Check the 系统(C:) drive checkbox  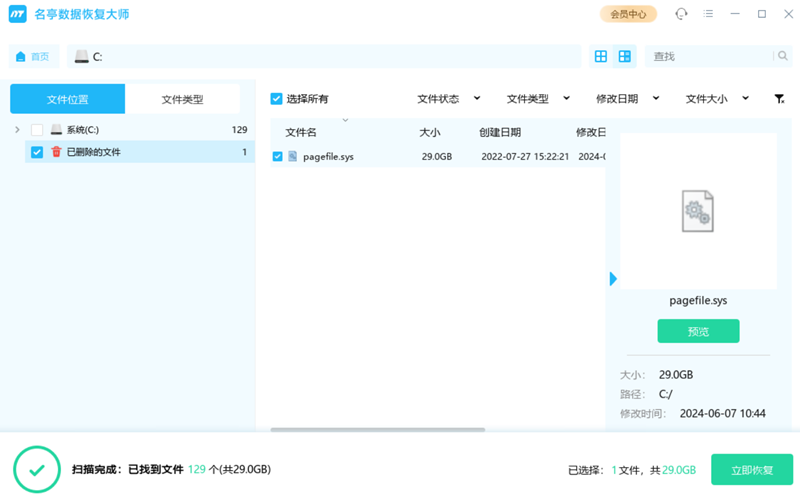click(37, 130)
